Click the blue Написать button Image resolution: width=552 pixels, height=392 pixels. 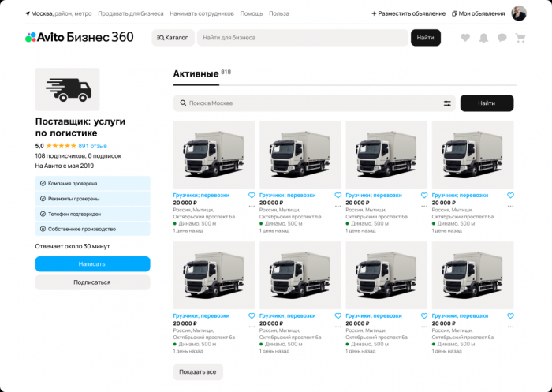(x=92, y=263)
